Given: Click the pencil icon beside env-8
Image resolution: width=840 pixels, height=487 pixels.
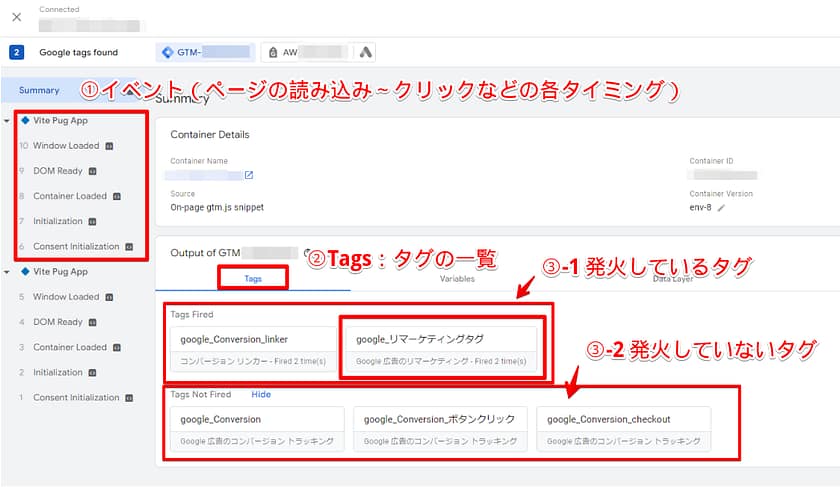Looking at the screenshot, I should (721, 207).
